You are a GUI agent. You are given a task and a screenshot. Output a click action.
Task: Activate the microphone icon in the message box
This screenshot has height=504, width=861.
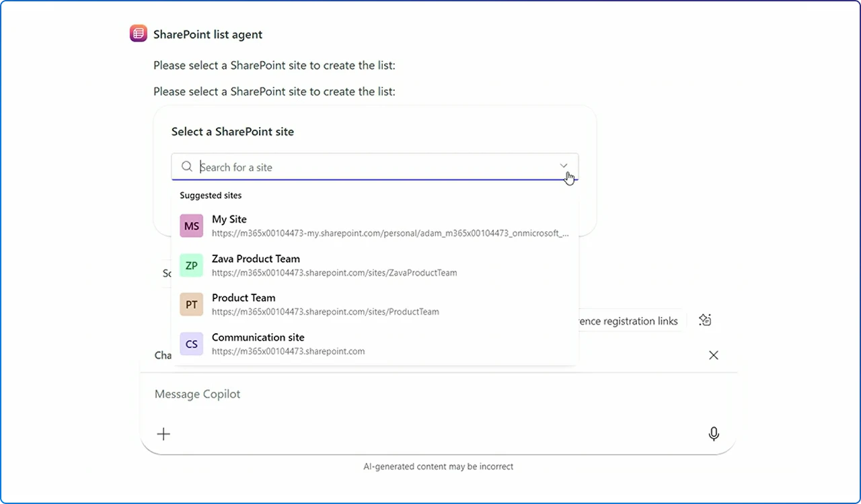coord(714,434)
